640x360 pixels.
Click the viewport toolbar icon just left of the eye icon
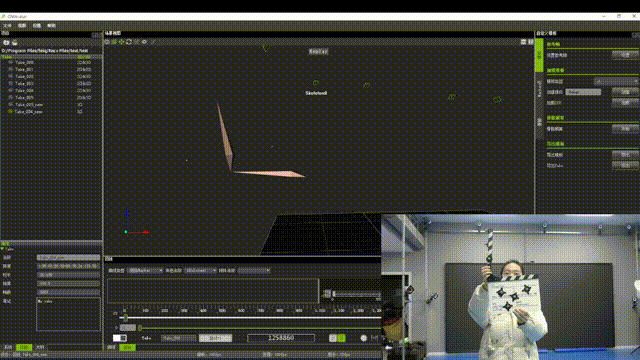pos(137,42)
